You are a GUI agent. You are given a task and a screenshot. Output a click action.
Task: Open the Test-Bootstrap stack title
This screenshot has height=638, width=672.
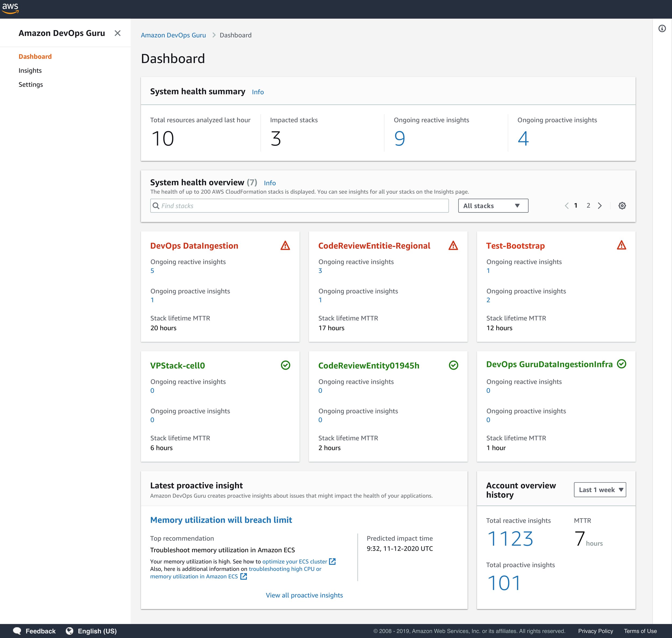coord(515,246)
